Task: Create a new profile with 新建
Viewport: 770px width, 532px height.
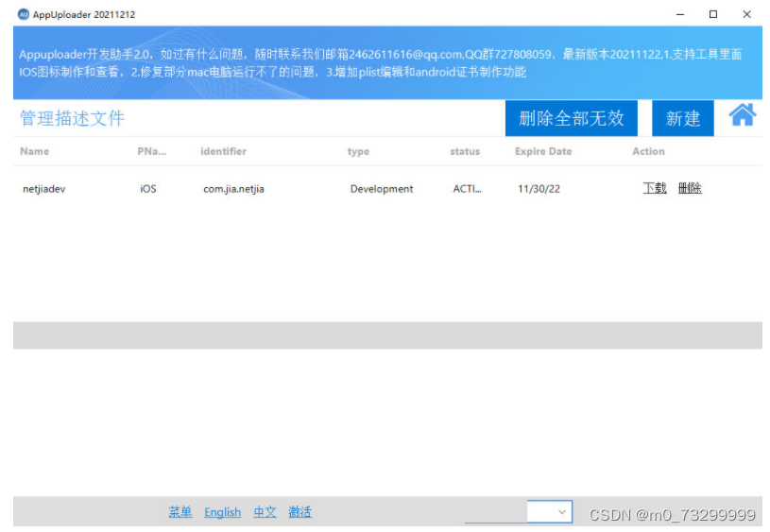Action: point(682,118)
